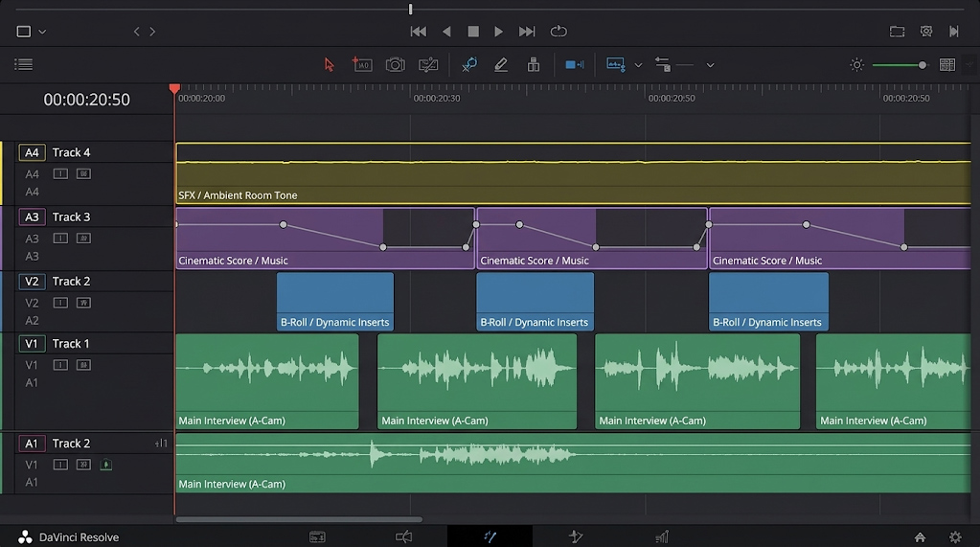Click the A1 track badge
The image size is (980, 547).
coord(32,444)
